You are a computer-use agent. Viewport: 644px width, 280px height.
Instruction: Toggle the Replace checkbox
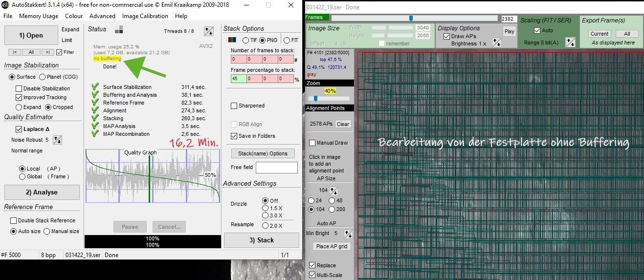(312, 265)
